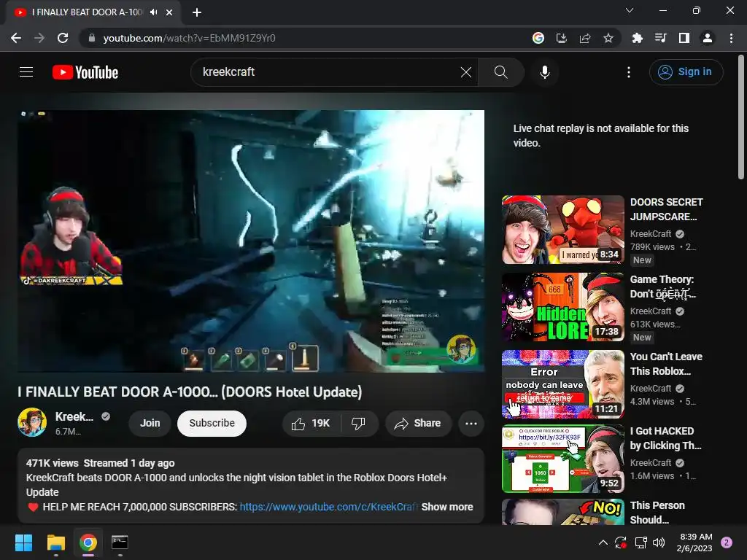Open I Got HACKED video thumbnail

[562, 459]
